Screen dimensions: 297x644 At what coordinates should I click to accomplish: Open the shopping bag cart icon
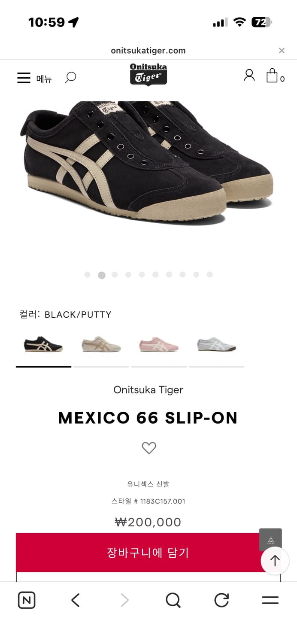[x=275, y=76]
